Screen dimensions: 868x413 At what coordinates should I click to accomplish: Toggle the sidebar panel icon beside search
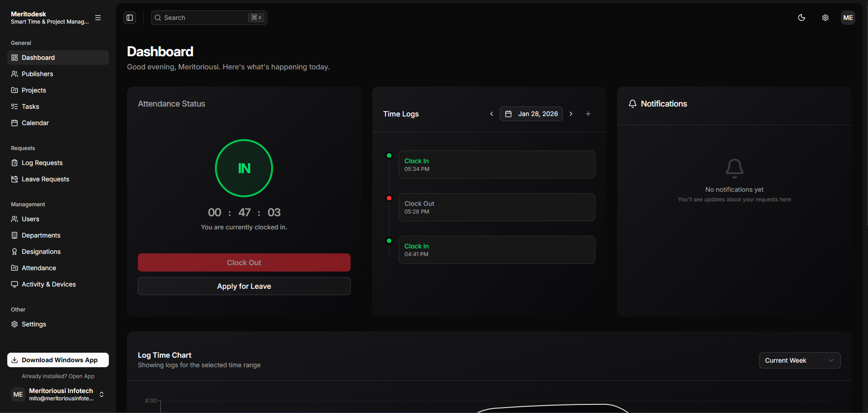130,18
